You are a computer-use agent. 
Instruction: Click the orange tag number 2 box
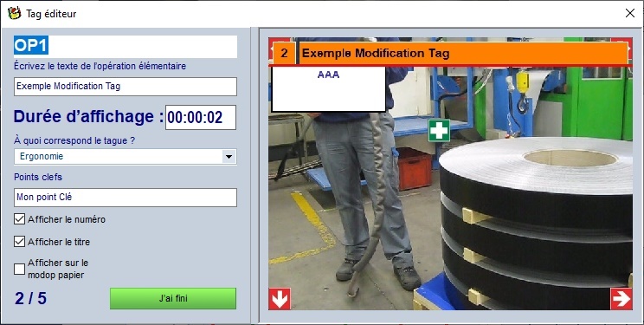click(284, 53)
